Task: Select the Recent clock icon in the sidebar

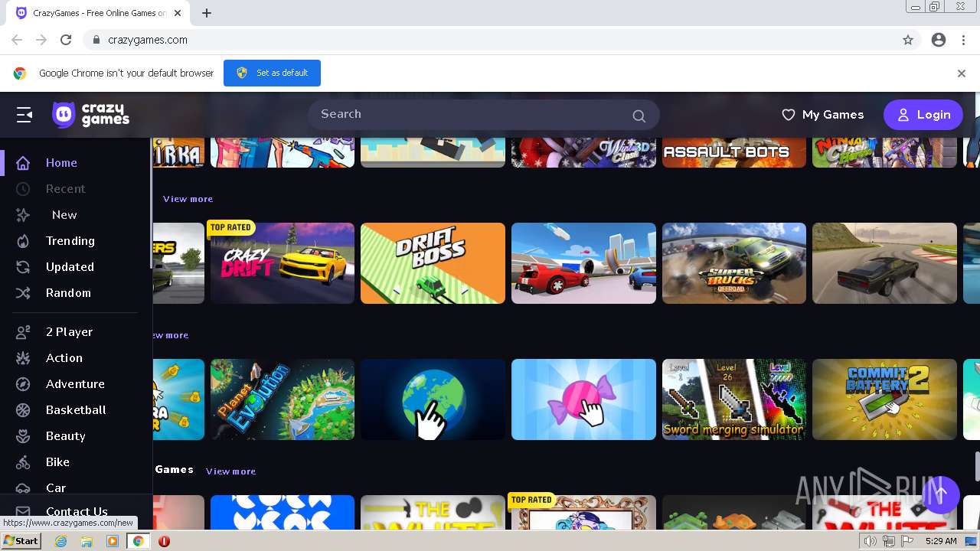Action: 23,189
